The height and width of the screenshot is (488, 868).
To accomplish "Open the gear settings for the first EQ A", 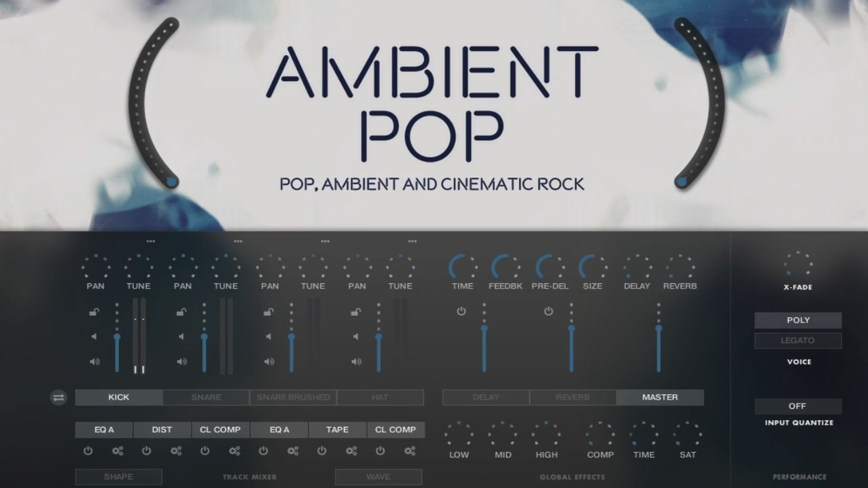I will coord(118,451).
